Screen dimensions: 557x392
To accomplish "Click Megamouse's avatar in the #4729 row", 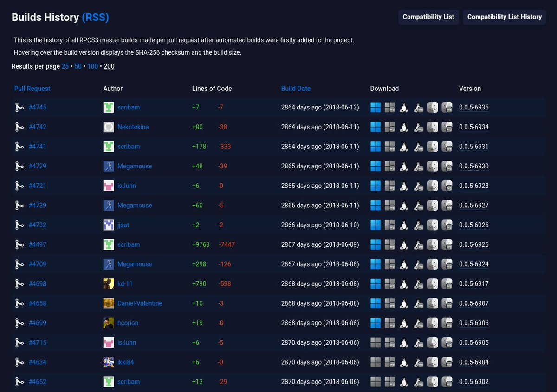I will (109, 166).
